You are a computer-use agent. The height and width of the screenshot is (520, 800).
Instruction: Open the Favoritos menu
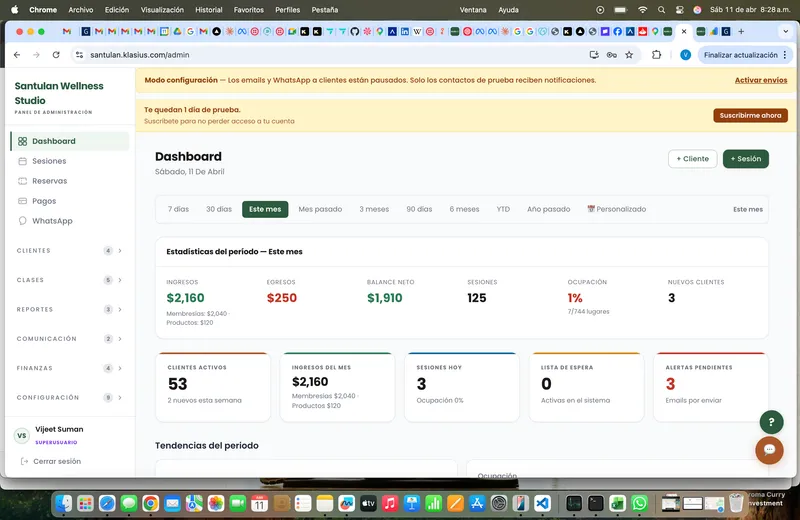(x=248, y=10)
